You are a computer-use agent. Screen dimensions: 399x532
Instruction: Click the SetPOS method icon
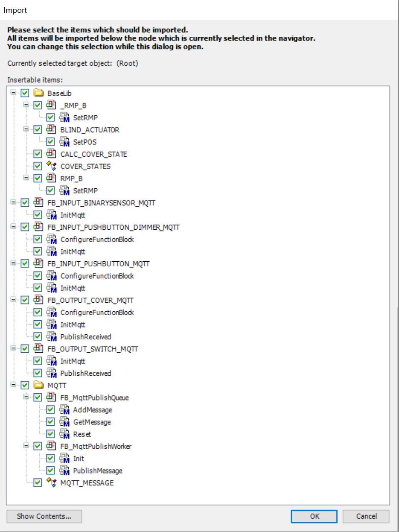[x=64, y=142]
